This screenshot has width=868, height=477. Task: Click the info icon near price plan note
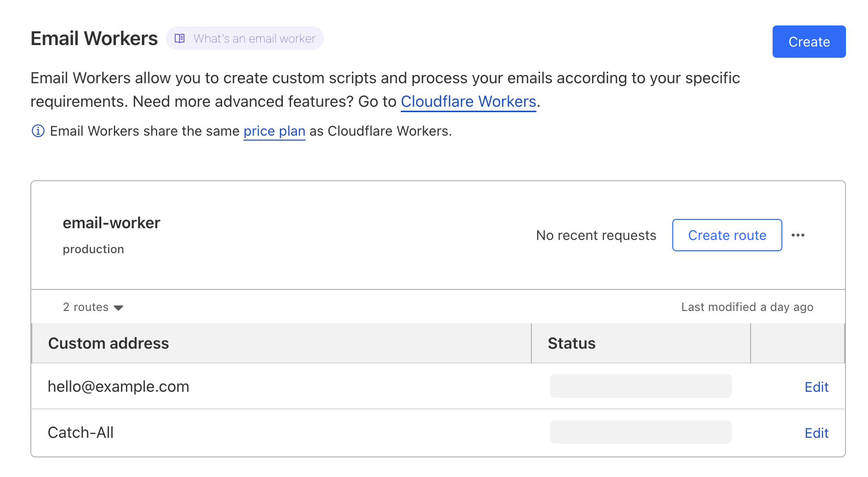click(x=38, y=131)
